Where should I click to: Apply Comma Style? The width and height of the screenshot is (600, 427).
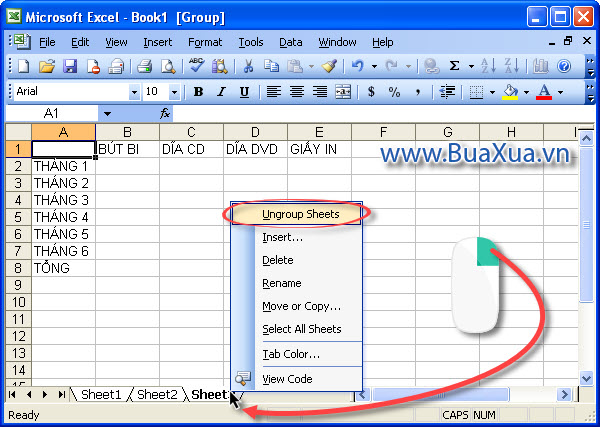pyautogui.click(x=418, y=92)
